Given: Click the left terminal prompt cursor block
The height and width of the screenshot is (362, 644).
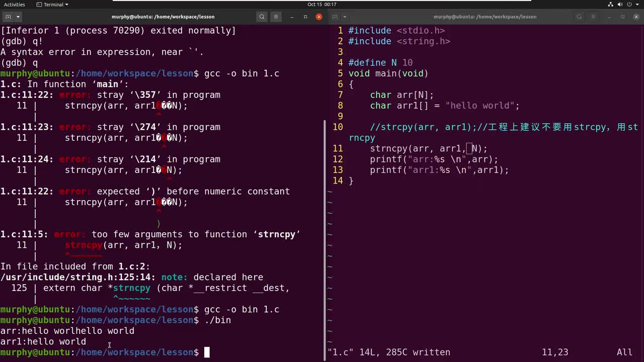Looking at the screenshot, I should tap(207, 352).
